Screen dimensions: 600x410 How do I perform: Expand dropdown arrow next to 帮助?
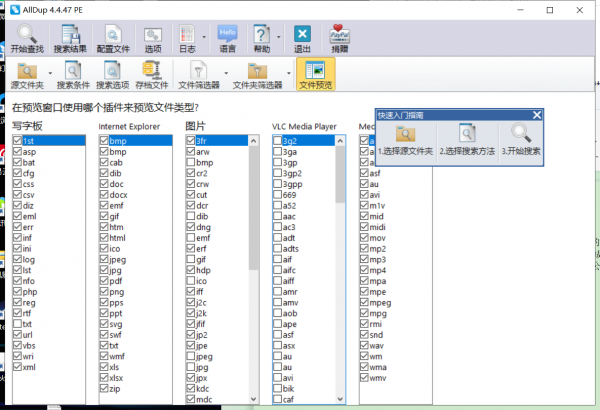click(278, 37)
